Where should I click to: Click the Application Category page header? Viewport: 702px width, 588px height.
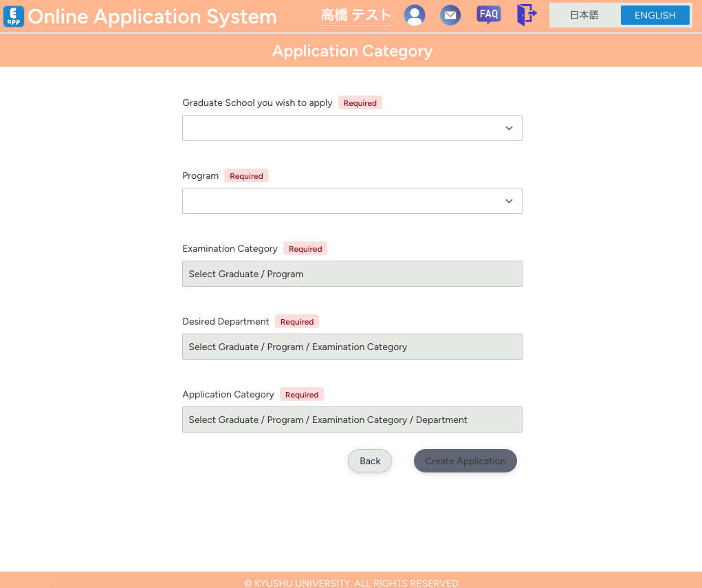(352, 50)
